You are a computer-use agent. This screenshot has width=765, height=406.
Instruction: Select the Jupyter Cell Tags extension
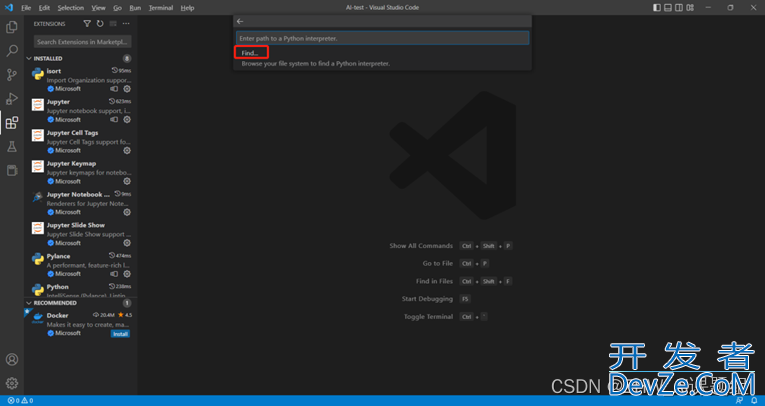[81, 141]
